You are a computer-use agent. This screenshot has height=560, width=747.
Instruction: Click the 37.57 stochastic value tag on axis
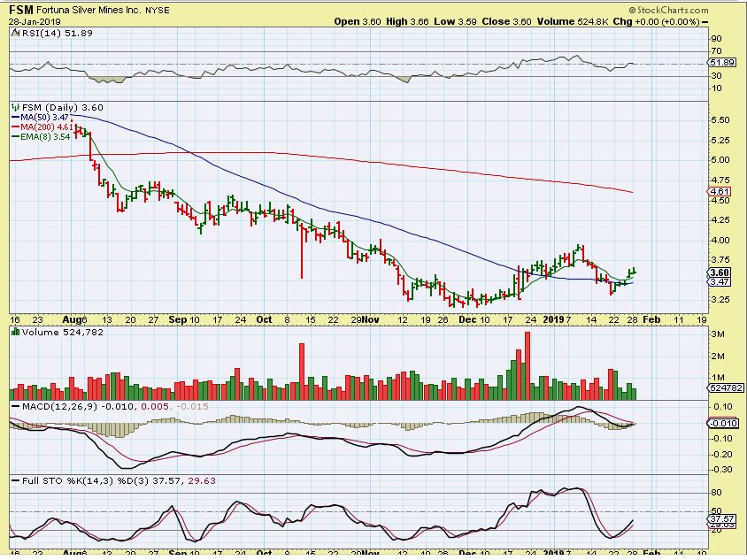pyautogui.click(x=721, y=518)
